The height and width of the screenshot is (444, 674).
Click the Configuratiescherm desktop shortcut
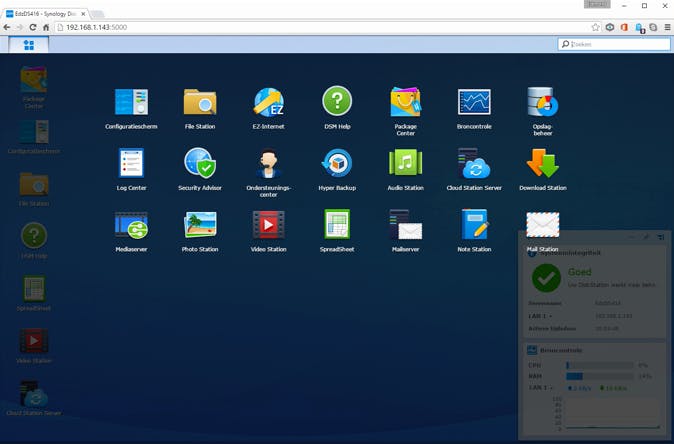tap(34, 132)
